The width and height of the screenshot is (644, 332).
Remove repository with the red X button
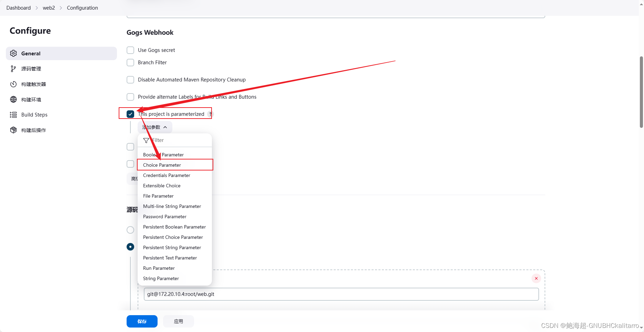click(x=536, y=278)
